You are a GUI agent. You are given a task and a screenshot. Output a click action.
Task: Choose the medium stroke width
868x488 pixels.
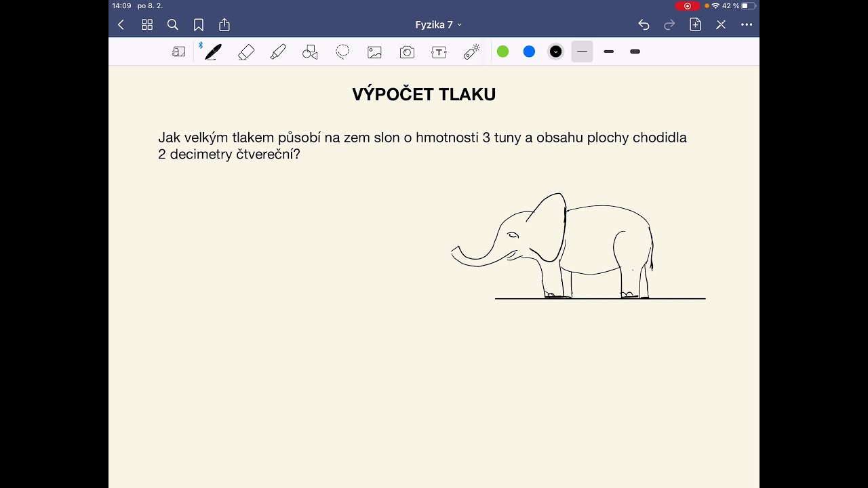pos(609,52)
